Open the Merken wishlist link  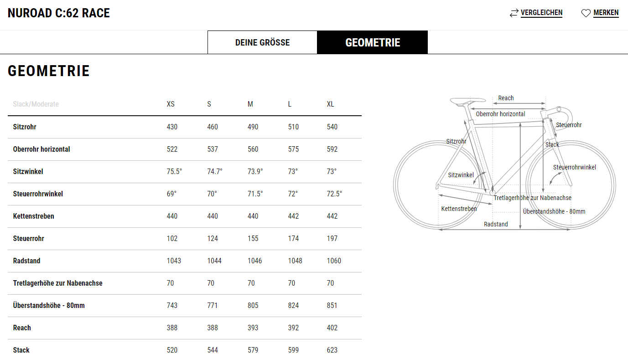[606, 13]
